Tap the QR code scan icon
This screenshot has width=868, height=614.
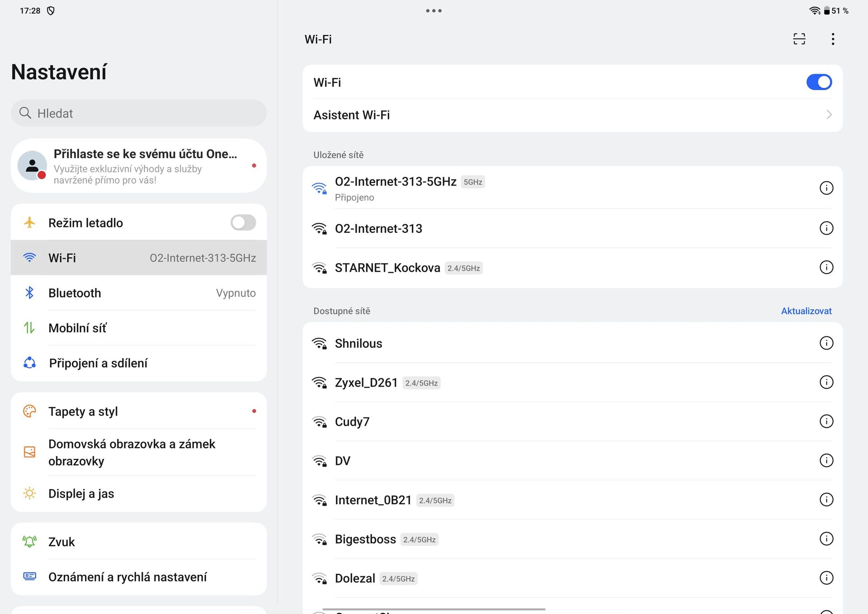click(x=799, y=39)
